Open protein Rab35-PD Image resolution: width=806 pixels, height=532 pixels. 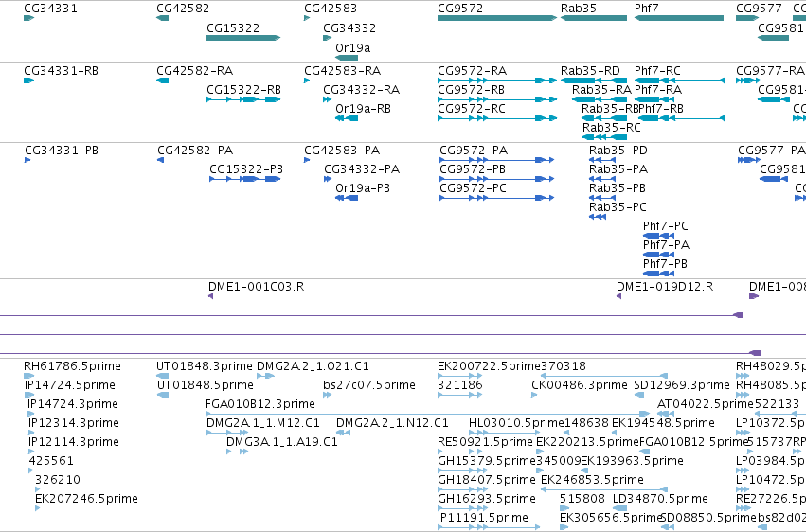tap(618, 151)
